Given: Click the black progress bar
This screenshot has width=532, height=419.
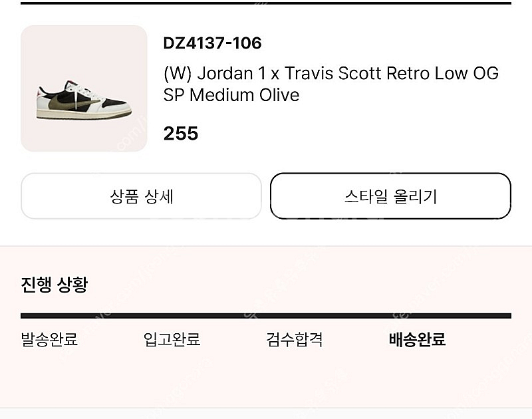Looking at the screenshot, I should [266, 315].
